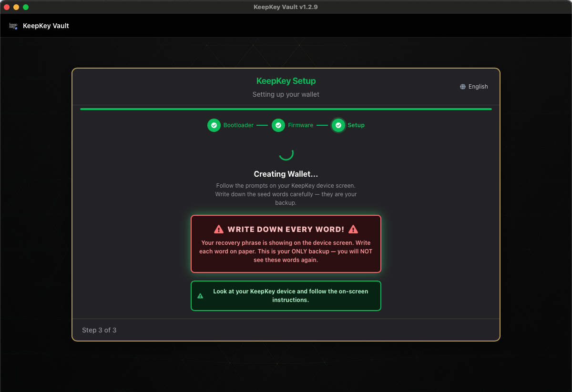Click the green setup progress bar
572x392 pixels.
click(286, 109)
